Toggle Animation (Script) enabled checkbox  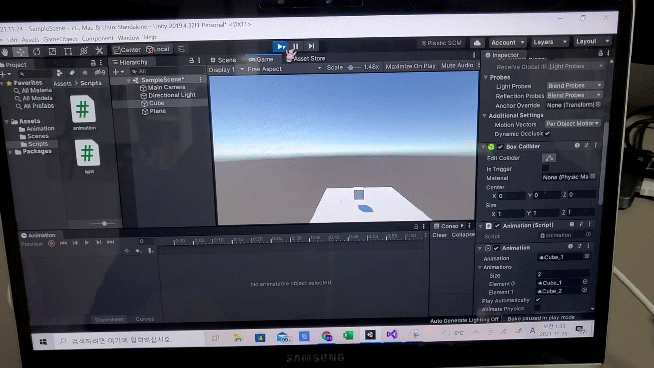(497, 226)
